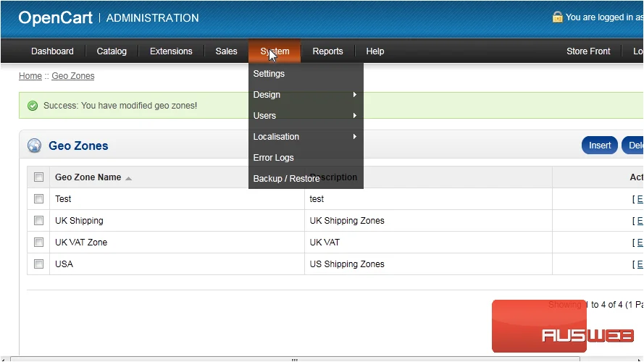
Task: Click the Insert button
Action: [600, 146]
